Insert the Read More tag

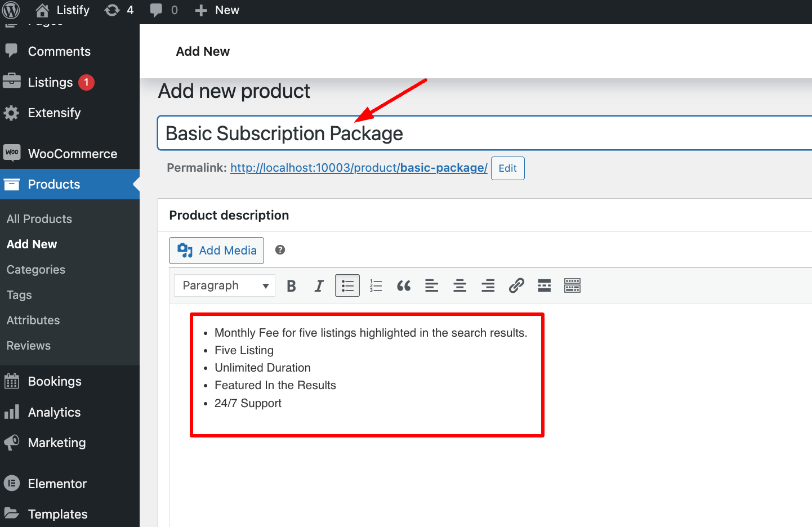[x=544, y=285]
